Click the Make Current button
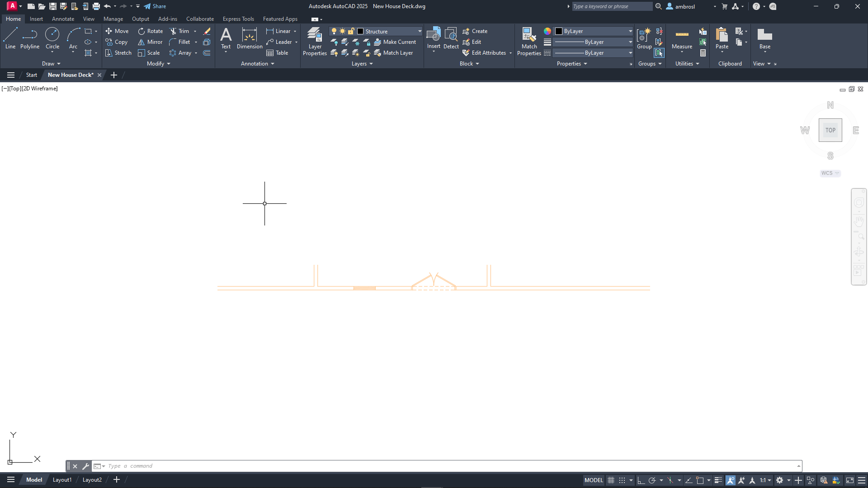Image resolution: width=868 pixels, height=488 pixels. coord(395,42)
